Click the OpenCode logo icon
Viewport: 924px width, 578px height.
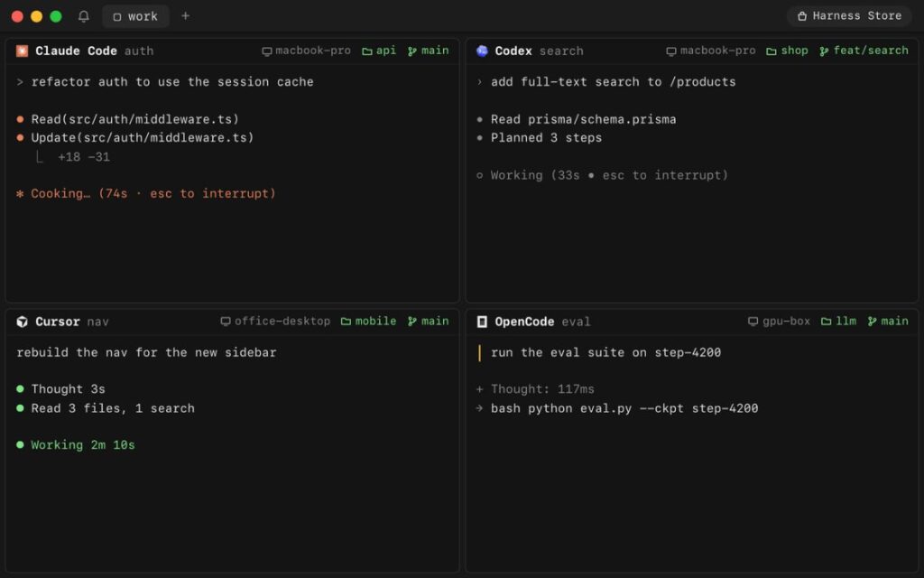click(x=482, y=322)
